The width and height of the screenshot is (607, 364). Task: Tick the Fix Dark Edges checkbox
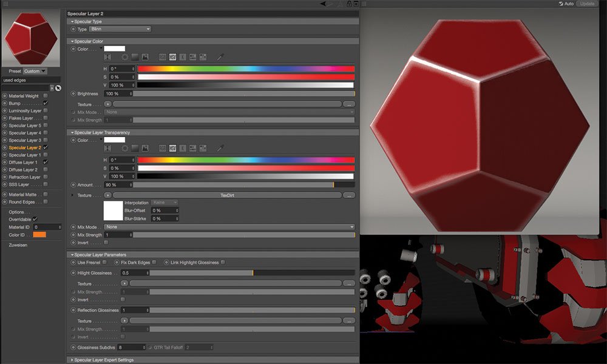pos(154,262)
